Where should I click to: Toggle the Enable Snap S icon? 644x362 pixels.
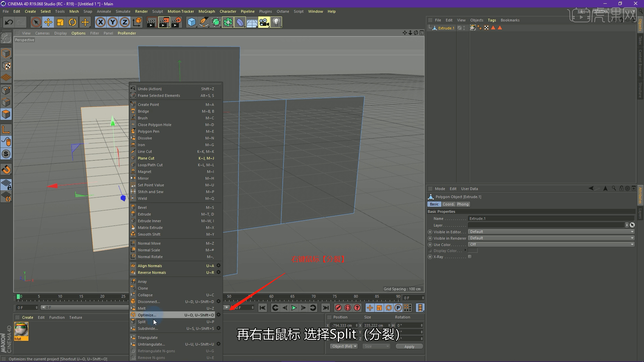[6, 154]
